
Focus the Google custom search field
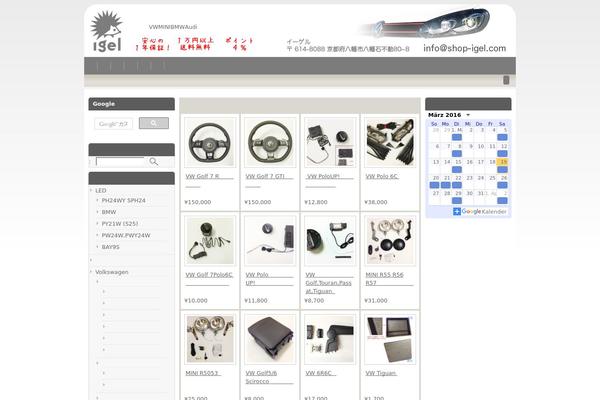pos(114,124)
